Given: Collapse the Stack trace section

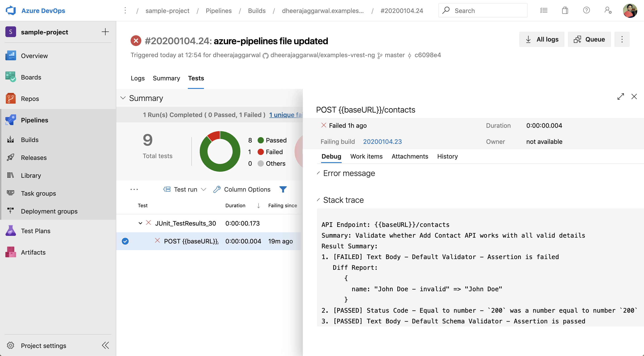Looking at the screenshot, I should coord(318,200).
